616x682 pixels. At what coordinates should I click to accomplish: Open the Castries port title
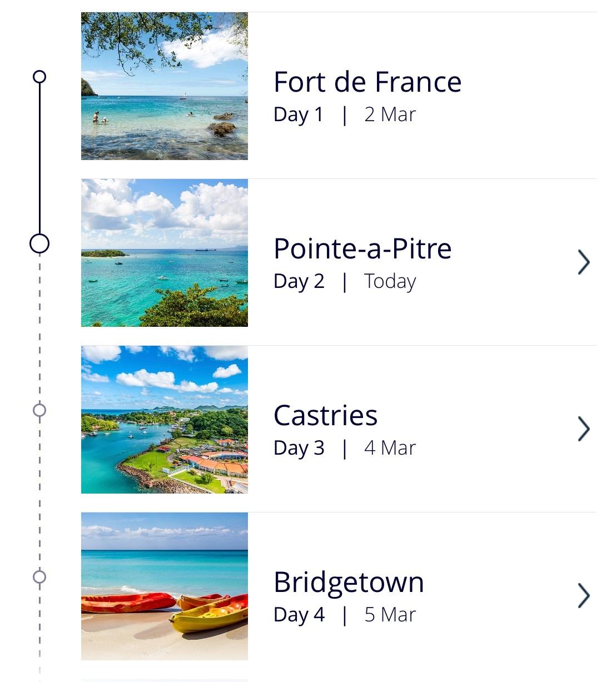[x=326, y=416]
